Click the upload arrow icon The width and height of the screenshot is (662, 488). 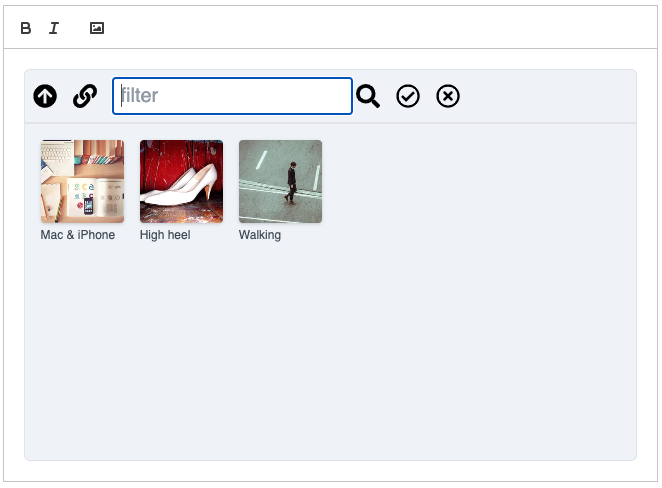coord(45,96)
